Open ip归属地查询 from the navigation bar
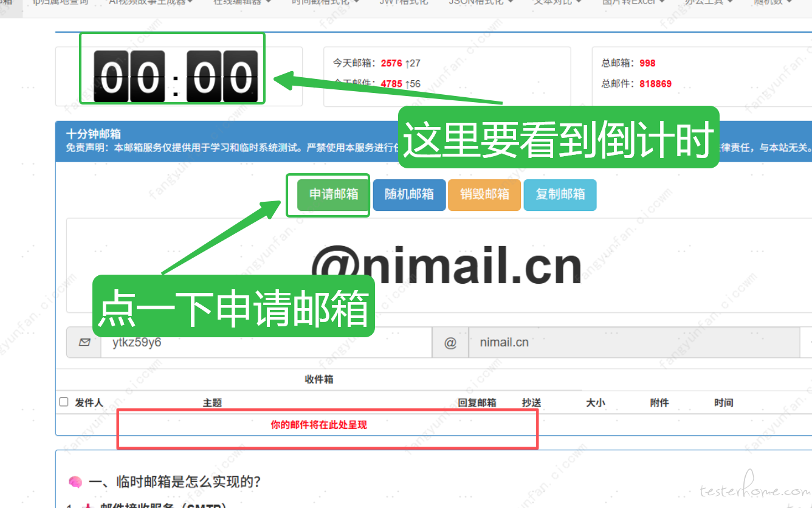 coord(60,2)
